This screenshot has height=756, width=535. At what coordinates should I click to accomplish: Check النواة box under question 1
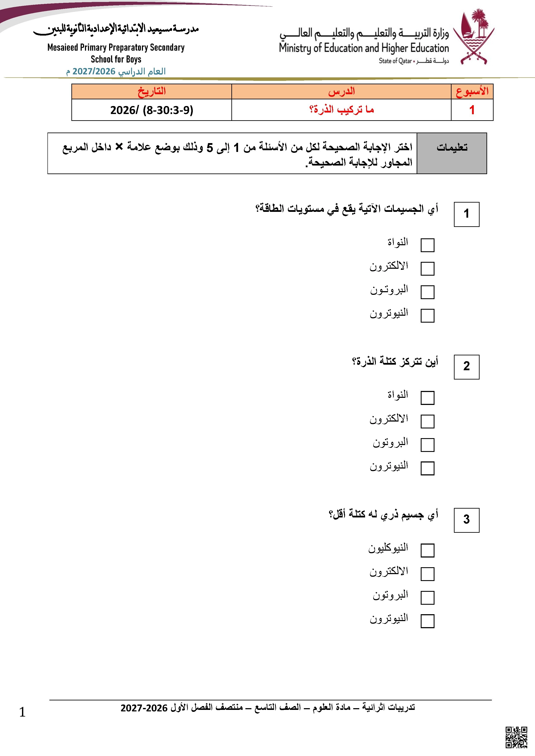tap(427, 245)
